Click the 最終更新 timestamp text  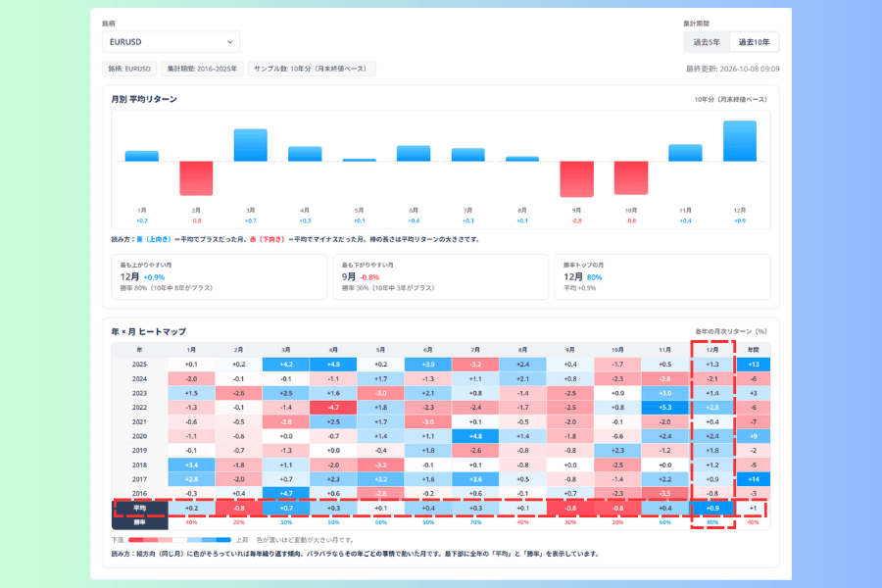(x=732, y=69)
